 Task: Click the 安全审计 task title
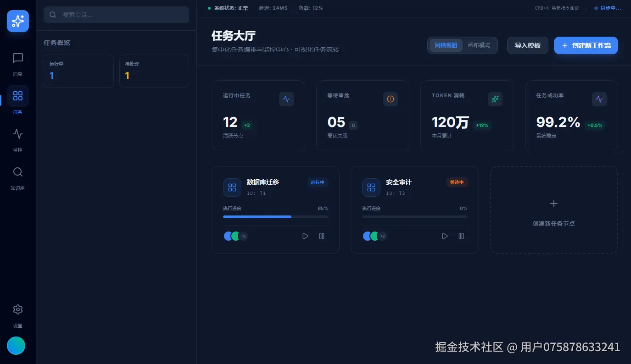coord(399,182)
